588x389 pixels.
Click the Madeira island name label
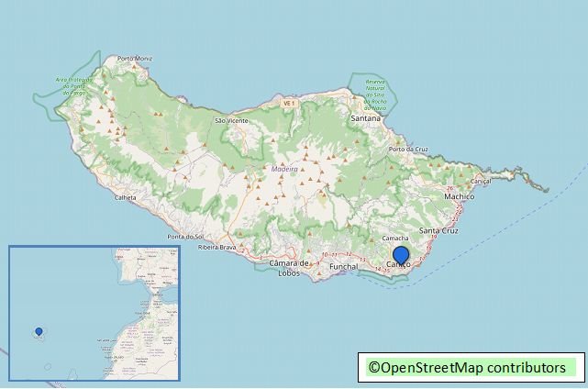[x=285, y=169]
